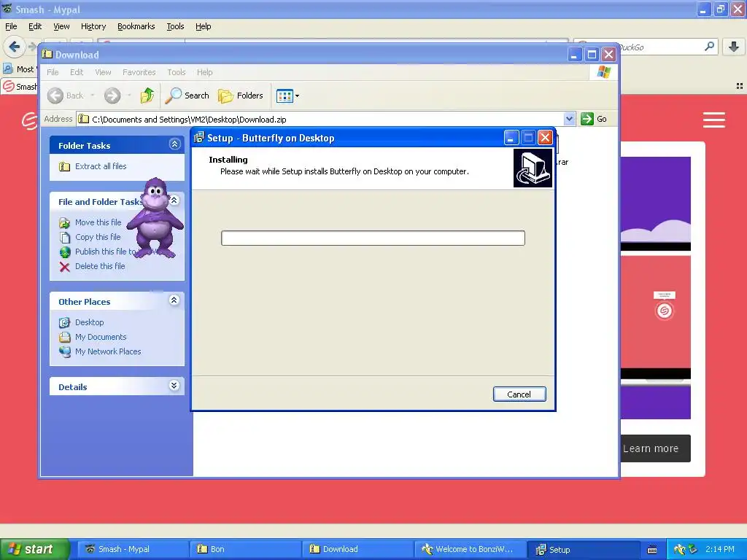Image resolution: width=747 pixels, height=560 pixels.
Task: Click the keyboard icon in the taskbar
Action: (652, 550)
